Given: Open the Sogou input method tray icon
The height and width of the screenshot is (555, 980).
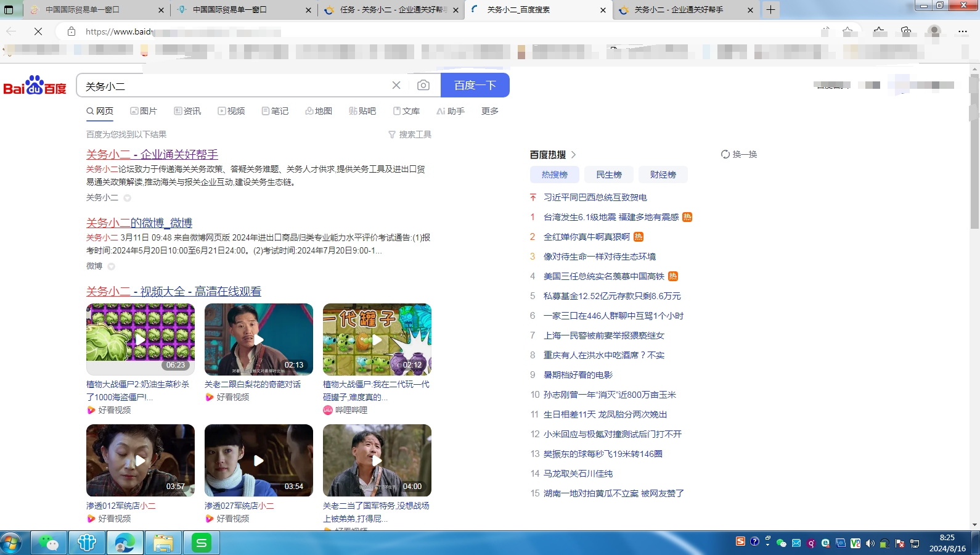Looking at the screenshot, I should [x=741, y=541].
